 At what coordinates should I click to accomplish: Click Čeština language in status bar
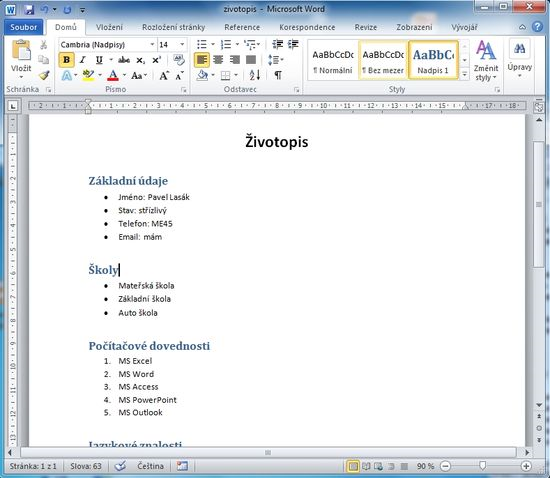click(x=150, y=466)
